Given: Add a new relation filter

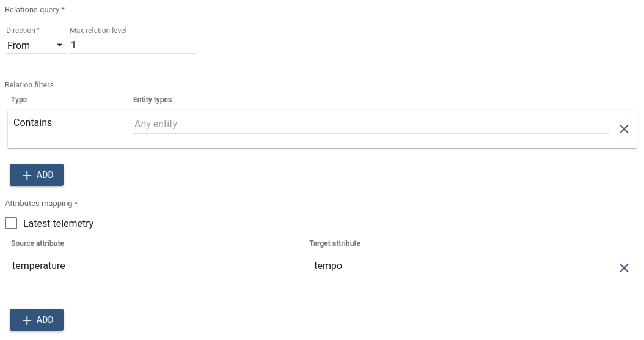Looking at the screenshot, I should (x=37, y=175).
